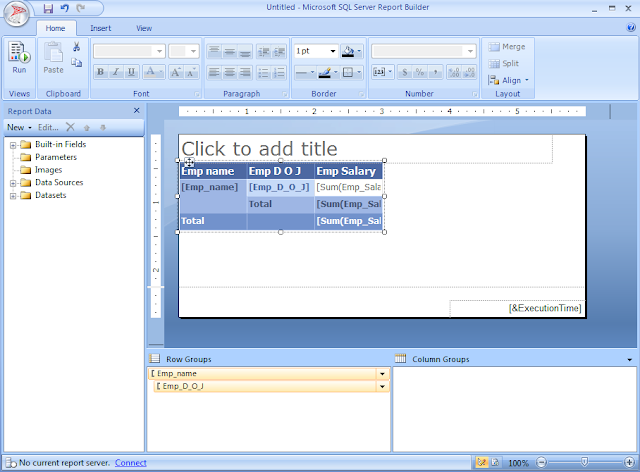Click the 'Click to add title' text box

366,149
